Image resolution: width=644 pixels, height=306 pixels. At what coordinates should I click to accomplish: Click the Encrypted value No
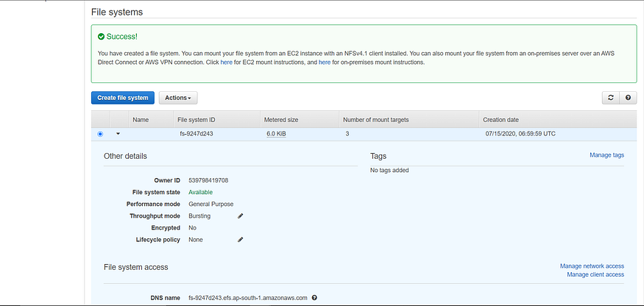[192, 228]
